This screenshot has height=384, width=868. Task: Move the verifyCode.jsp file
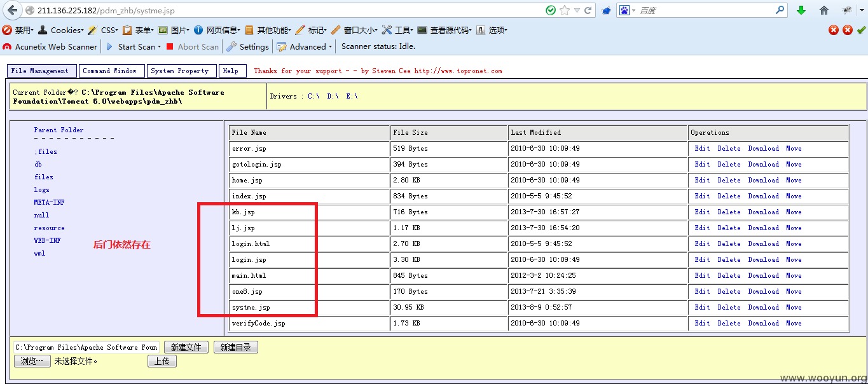point(794,323)
